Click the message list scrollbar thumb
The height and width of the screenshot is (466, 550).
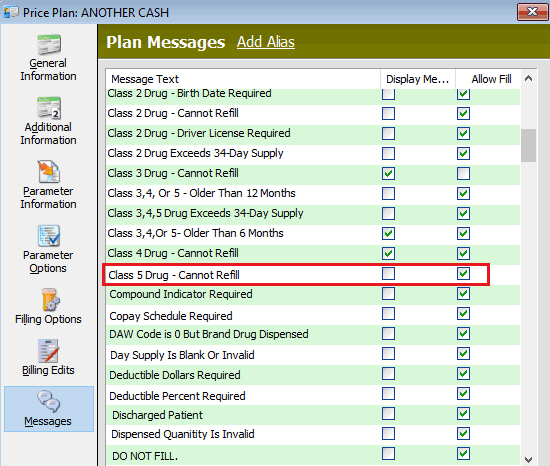[528, 145]
